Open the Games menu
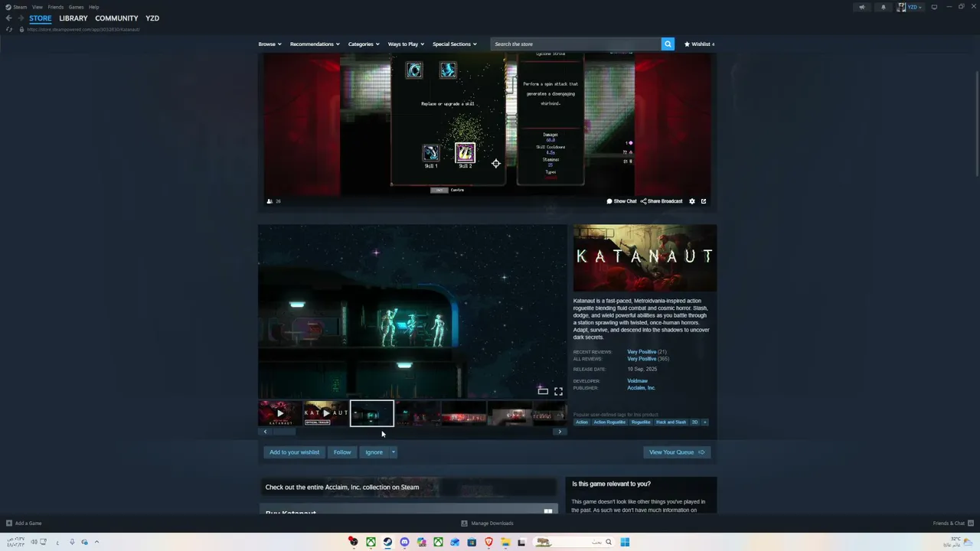 click(x=76, y=7)
